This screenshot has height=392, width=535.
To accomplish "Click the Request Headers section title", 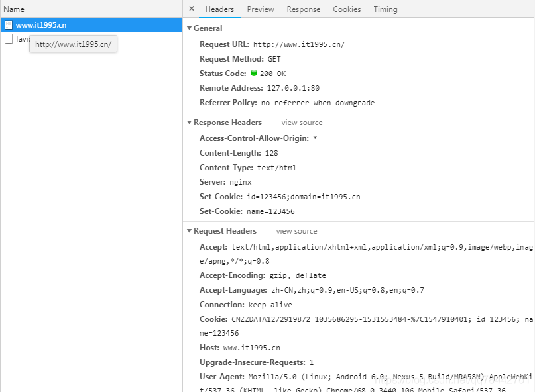I will [225, 231].
